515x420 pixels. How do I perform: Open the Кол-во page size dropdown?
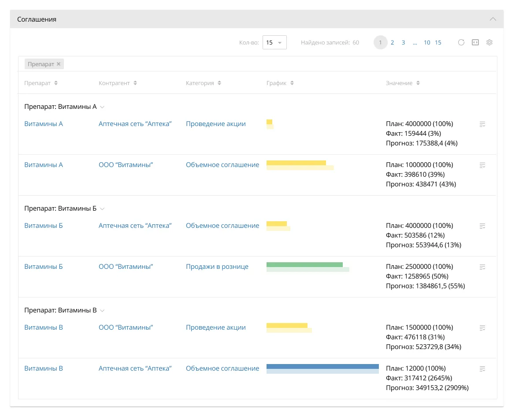point(274,43)
